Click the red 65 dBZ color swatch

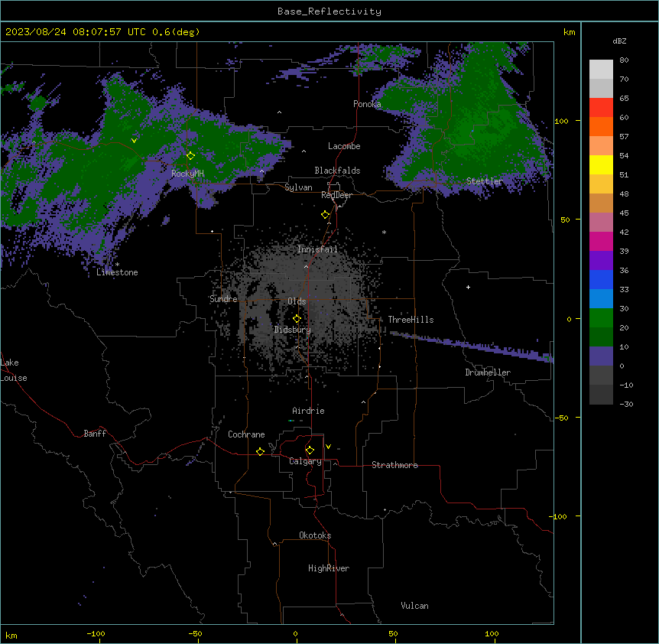click(x=601, y=107)
